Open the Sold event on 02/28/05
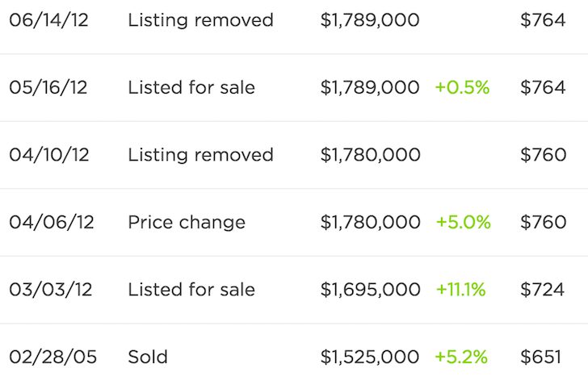 pyautogui.click(x=148, y=357)
